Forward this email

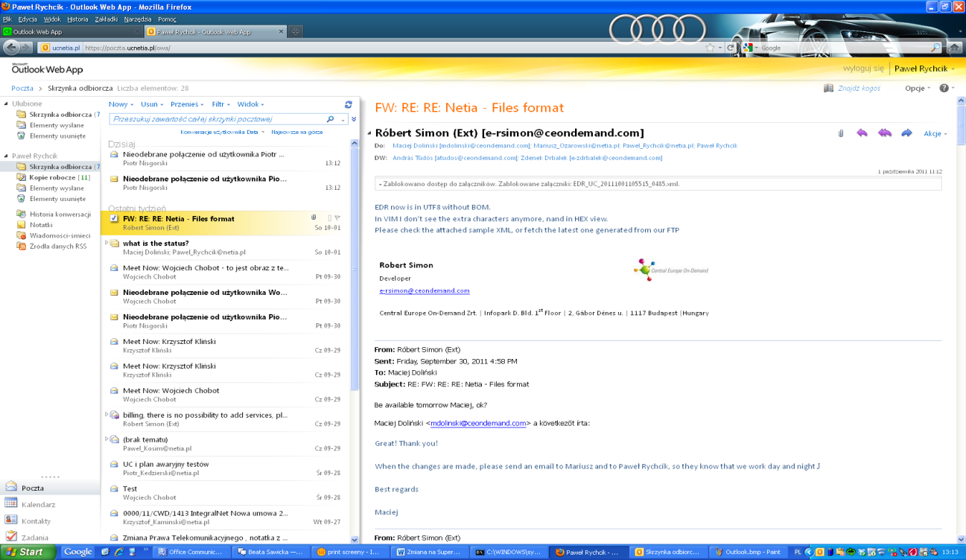click(x=906, y=133)
